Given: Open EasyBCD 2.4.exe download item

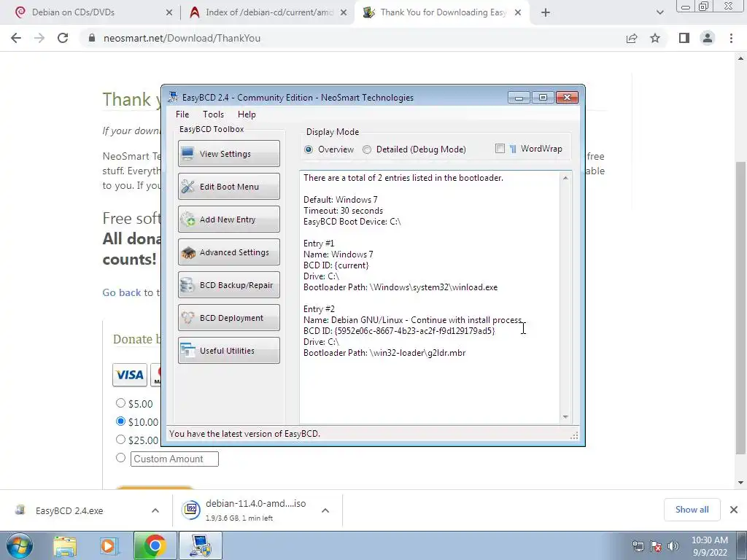Looking at the screenshot, I should (69, 510).
